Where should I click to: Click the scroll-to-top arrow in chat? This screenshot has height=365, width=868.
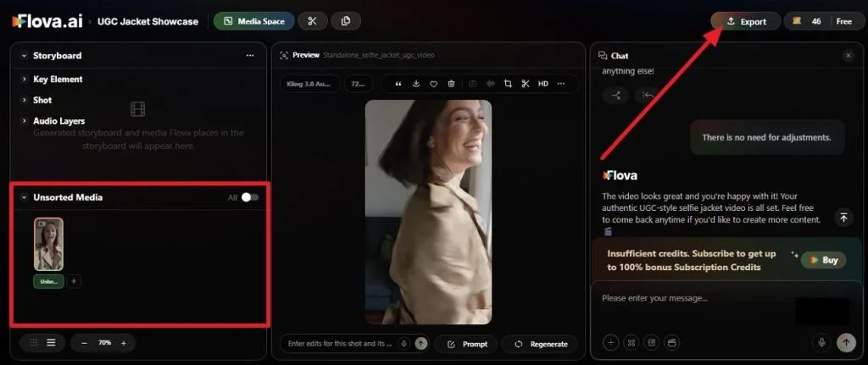click(843, 218)
